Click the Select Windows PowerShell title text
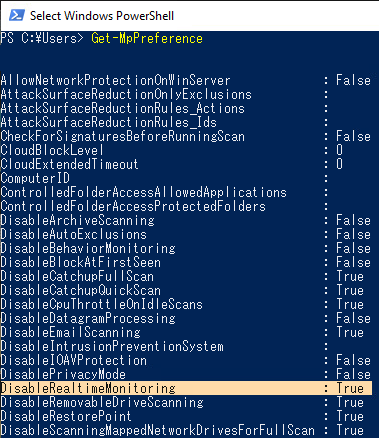379x438 pixels. [x=102, y=16]
